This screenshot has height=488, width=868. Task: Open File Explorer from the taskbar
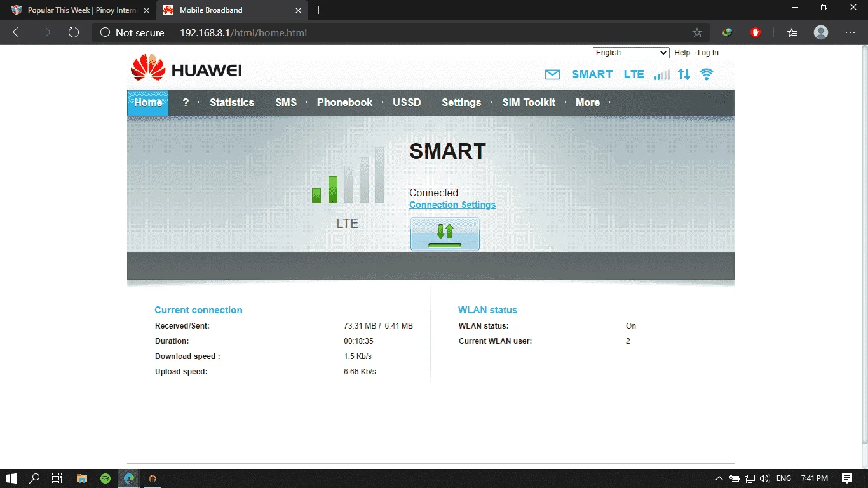pyautogui.click(x=81, y=478)
